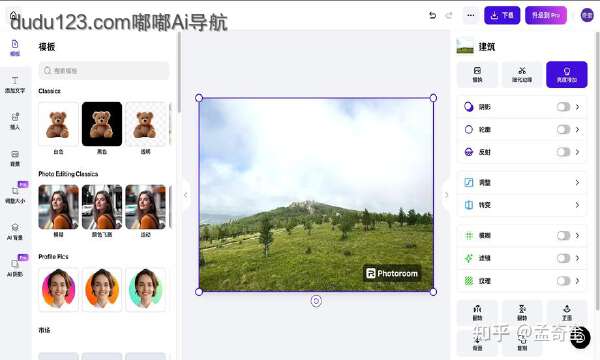Click the 反射 reflection effect icon
This screenshot has width=600, height=360.
coord(469,152)
